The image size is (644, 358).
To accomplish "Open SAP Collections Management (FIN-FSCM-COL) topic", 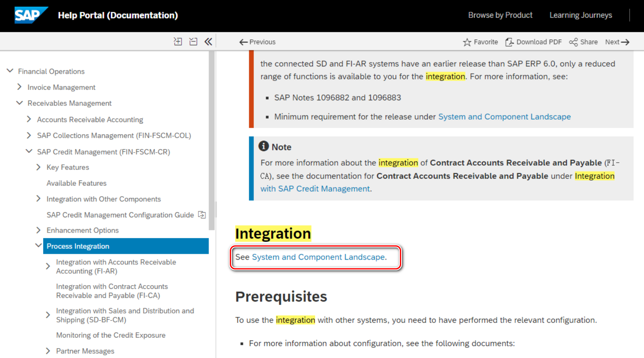I will 114,136.
